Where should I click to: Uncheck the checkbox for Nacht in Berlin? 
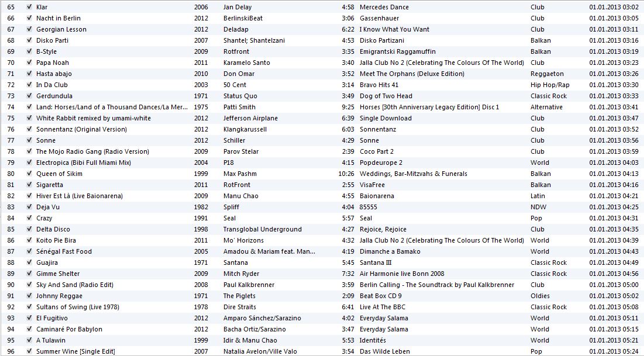coord(29,18)
